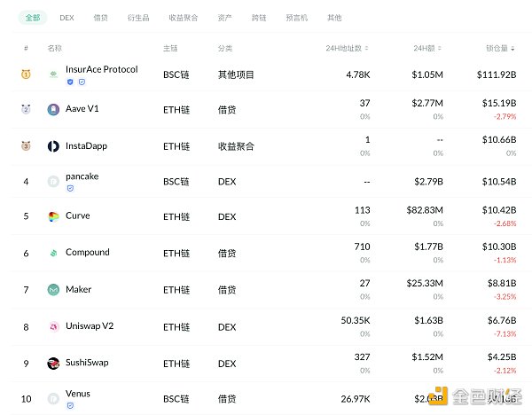Select the 全部 category tab

[x=33, y=18]
